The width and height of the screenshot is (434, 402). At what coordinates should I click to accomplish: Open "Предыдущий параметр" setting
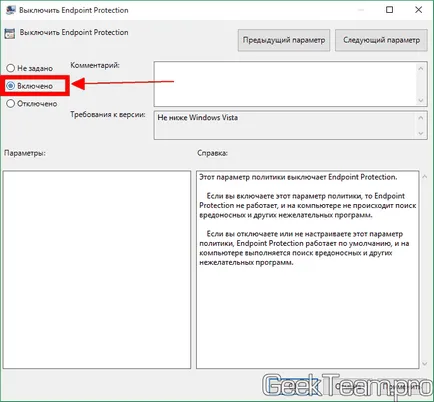point(284,40)
